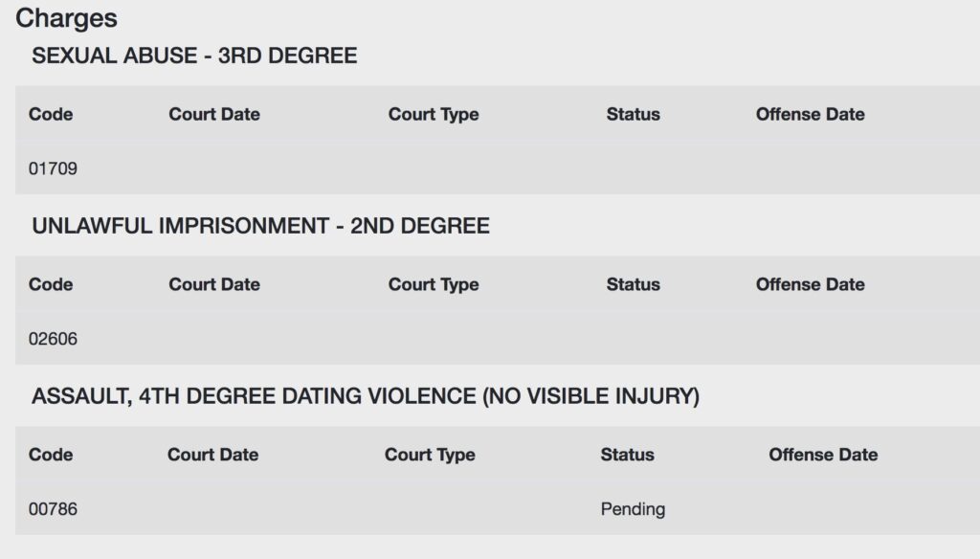Click Status header under Unlawful Imprisonment
The width and height of the screenshot is (980, 559).
pos(634,284)
